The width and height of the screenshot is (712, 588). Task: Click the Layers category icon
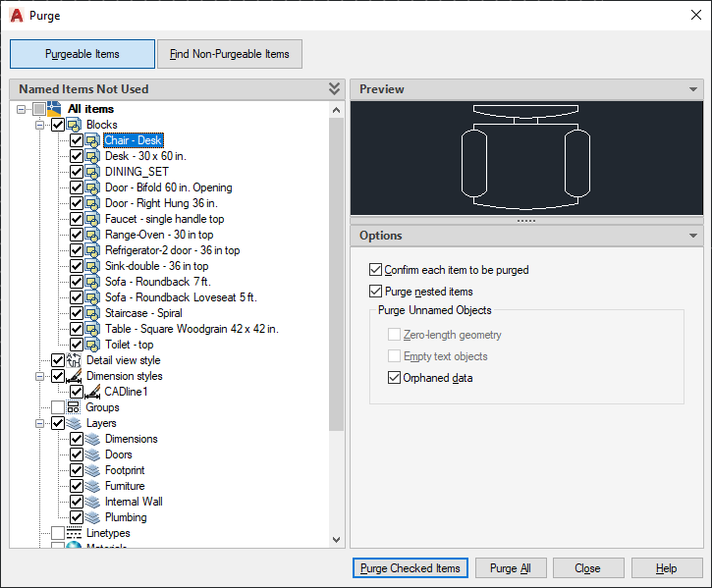coord(74,423)
